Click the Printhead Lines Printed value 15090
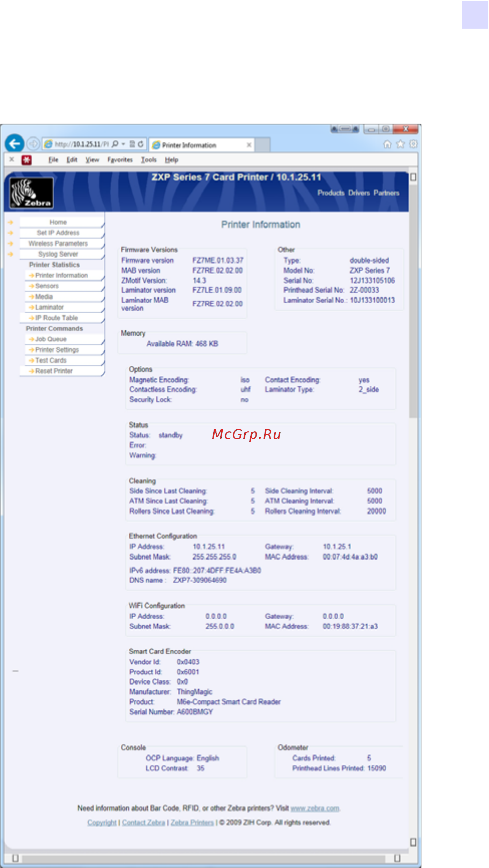The height and width of the screenshot is (868, 489). click(377, 768)
